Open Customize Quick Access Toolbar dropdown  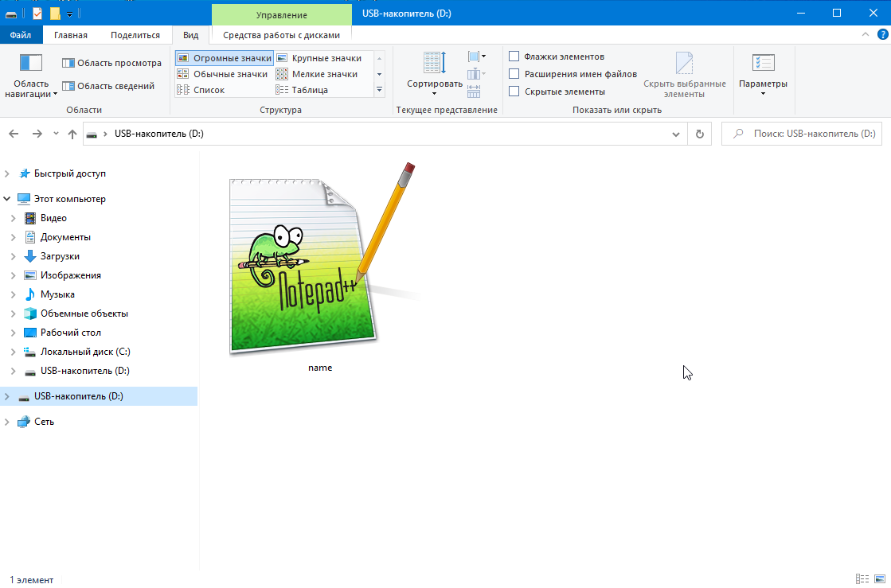pyautogui.click(x=69, y=14)
